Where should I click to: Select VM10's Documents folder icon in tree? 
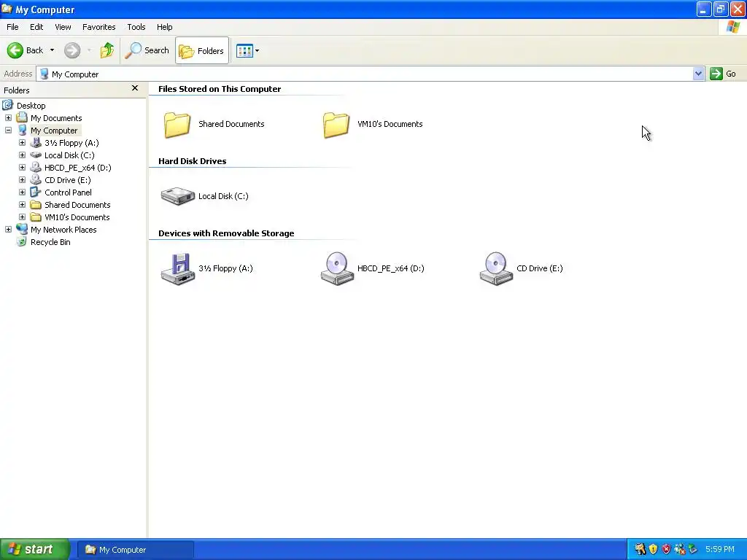pos(36,217)
